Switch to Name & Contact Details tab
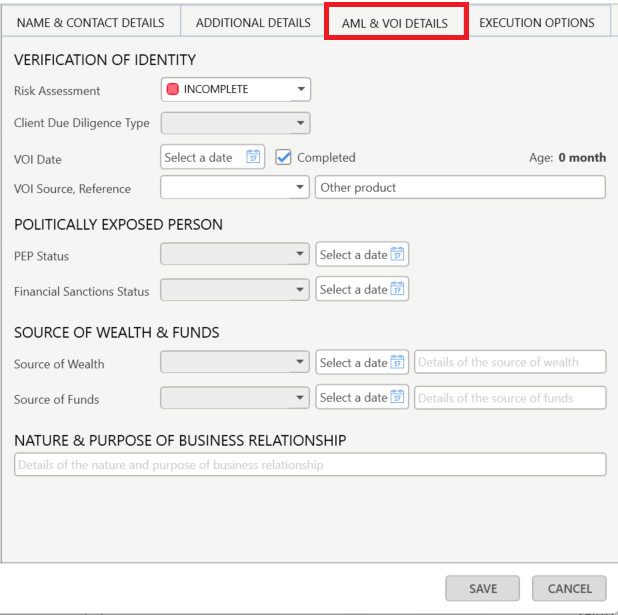The image size is (618, 615). coord(89,22)
